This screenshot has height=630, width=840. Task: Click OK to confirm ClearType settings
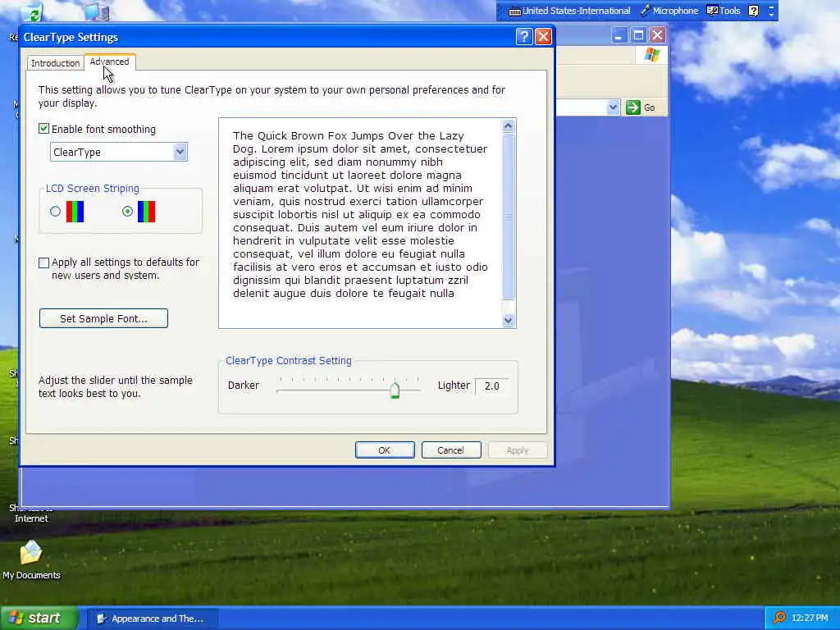pyautogui.click(x=385, y=450)
